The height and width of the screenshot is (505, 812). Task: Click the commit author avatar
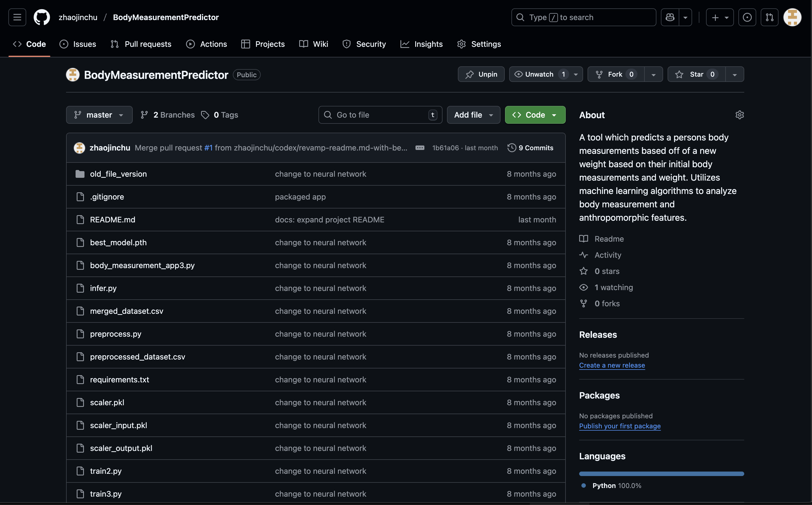(x=79, y=148)
